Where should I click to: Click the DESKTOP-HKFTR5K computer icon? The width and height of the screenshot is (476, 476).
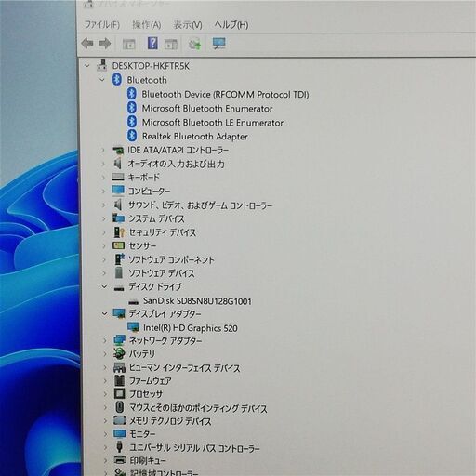tap(102, 65)
